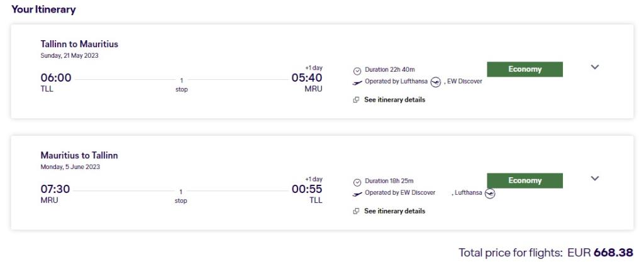This screenshot has height=274, width=644.
Task: Select the Economy badge on the outbound flight
Action: pyautogui.click(x=525, y=69)
